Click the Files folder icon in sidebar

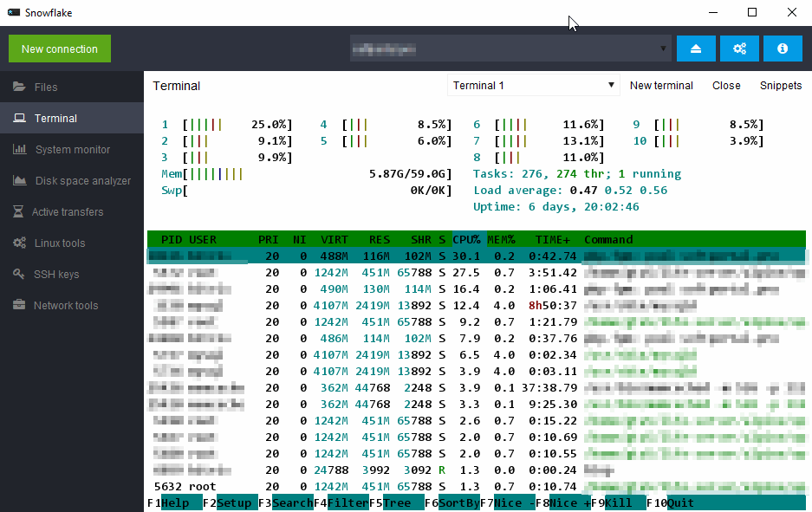tap(18, 87)
